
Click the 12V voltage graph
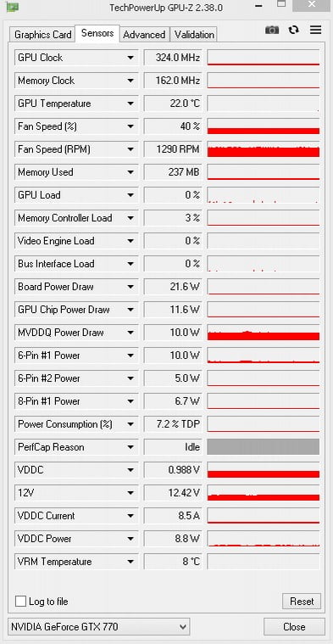tap(264, 492)
